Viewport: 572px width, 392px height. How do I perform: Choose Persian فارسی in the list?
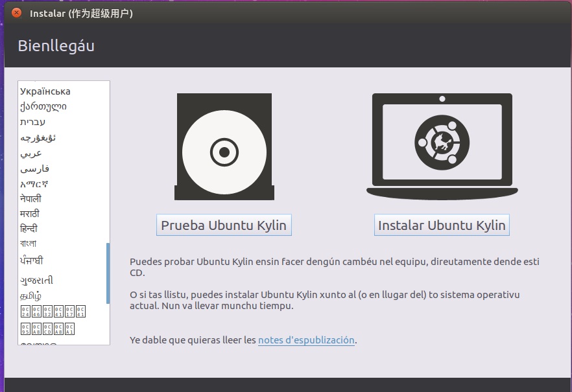coord(35,168)
